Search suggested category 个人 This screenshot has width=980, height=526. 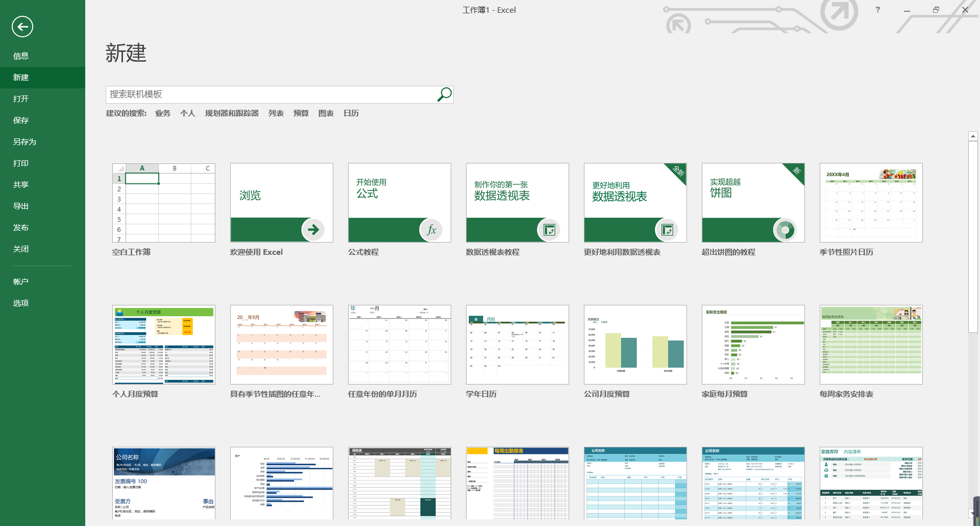click(188, 113)
